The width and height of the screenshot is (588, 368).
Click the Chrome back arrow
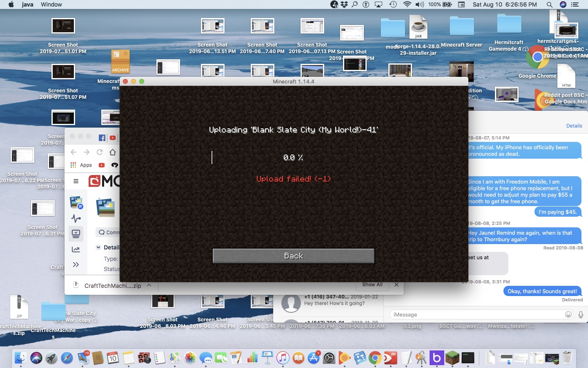[73, 152]
